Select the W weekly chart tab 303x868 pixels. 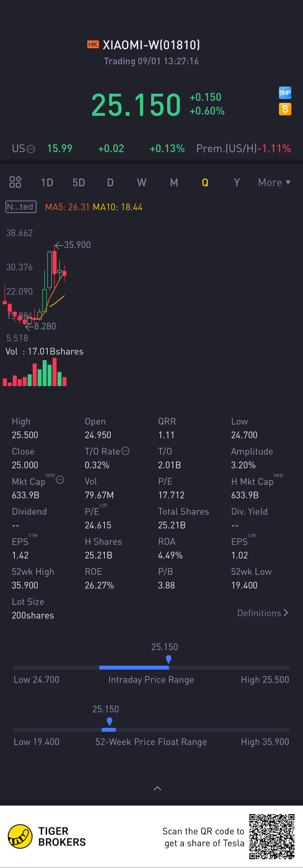(141, 182)
